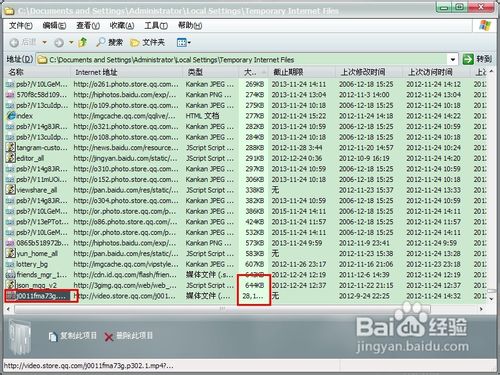Click the image icon of lottery_bg file

pos(11,264)
